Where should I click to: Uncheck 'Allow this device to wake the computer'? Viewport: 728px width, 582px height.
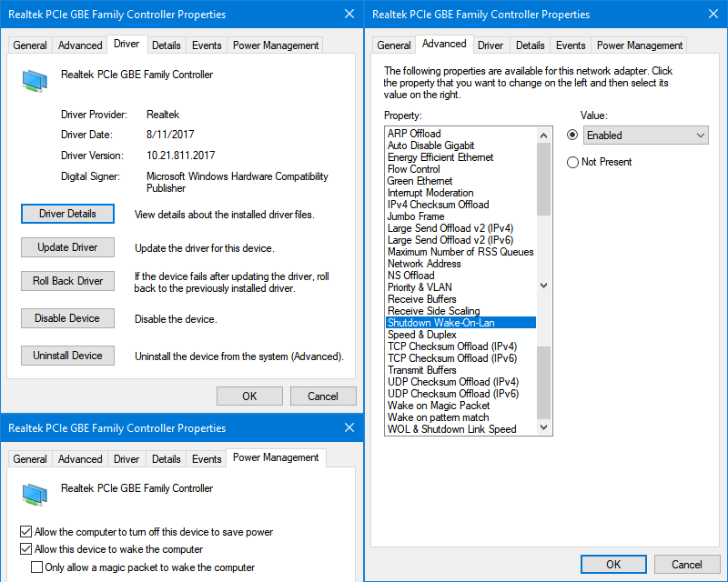pos(25,549)
